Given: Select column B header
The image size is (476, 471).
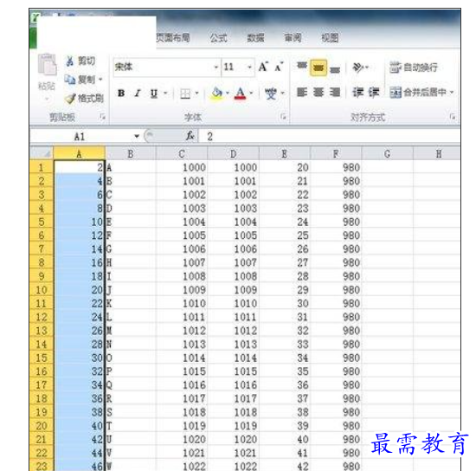Looking at the screenshot, I should point(131,153).
